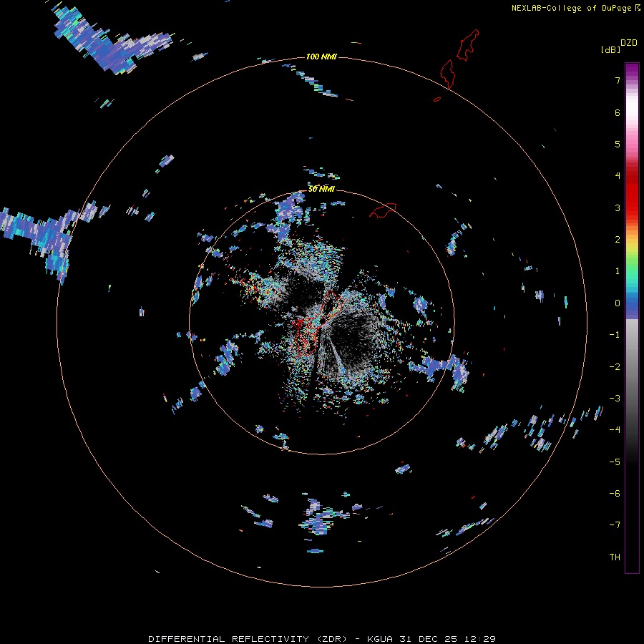This screenshot has width=644, height=644.
Task: Click the -4 dB scale value
Action: [x=615, y=430]
